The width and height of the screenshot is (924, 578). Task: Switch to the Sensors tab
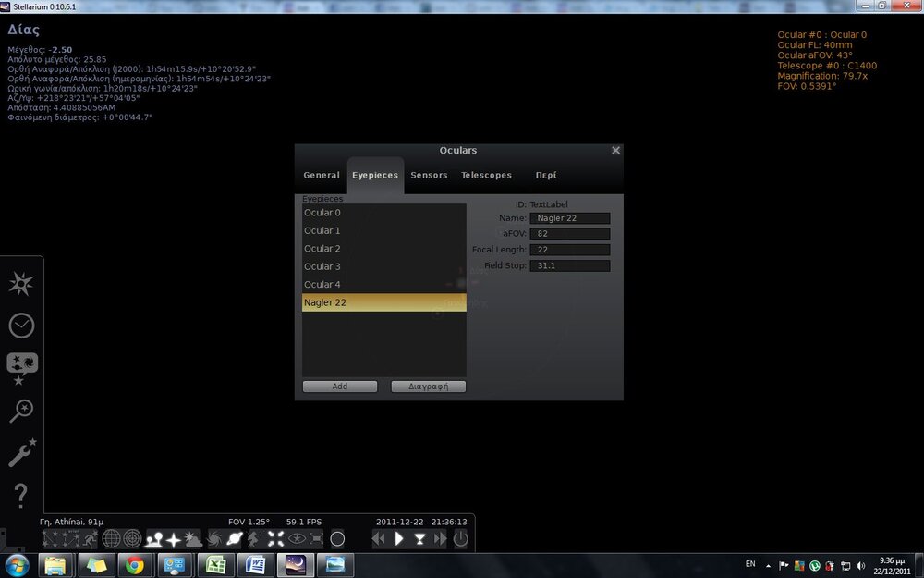[429, 175]
